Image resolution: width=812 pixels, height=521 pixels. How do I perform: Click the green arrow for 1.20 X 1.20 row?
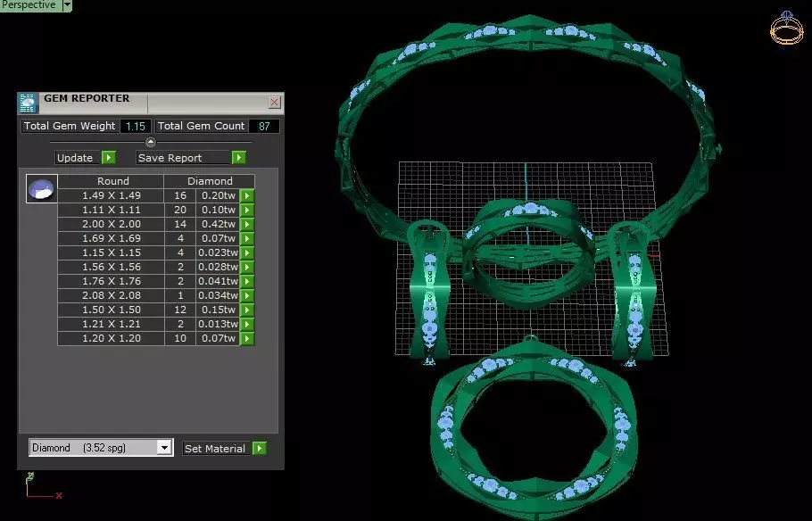[x=247, y=338]
